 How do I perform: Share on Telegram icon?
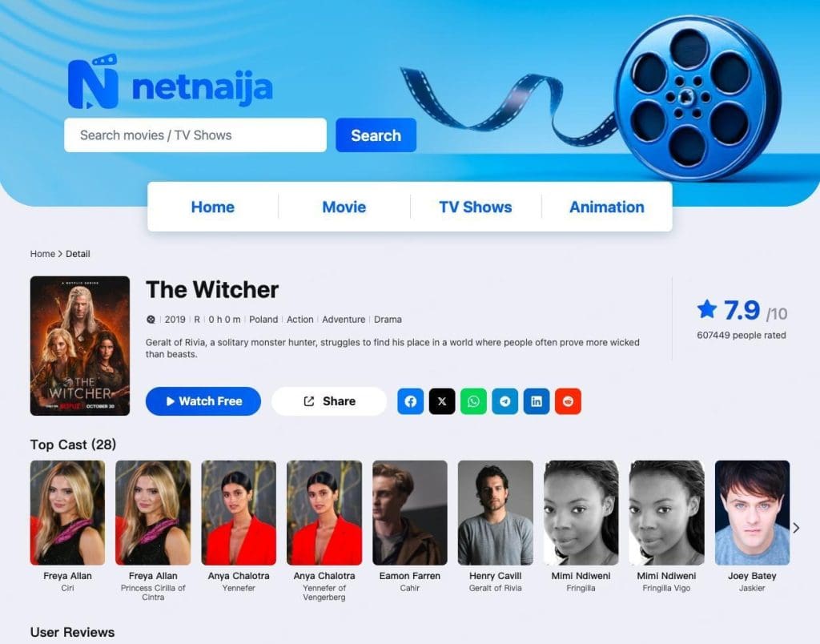pos(505,401)
